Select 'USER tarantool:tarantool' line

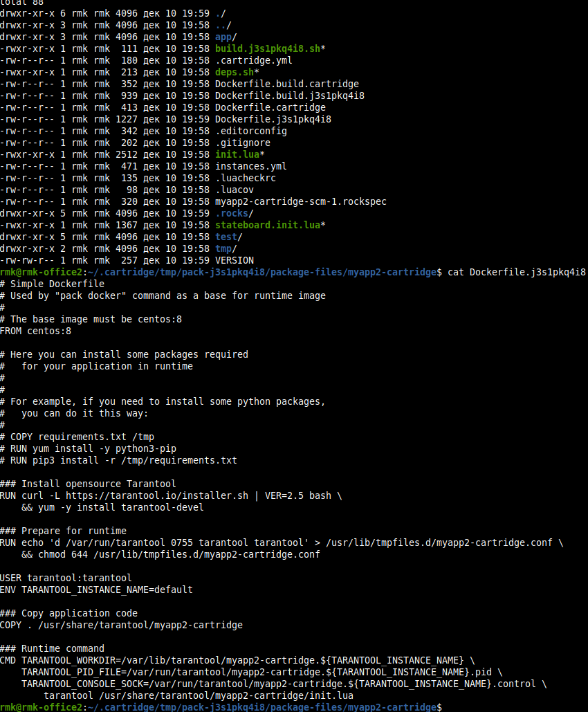[x=66, y=579]
